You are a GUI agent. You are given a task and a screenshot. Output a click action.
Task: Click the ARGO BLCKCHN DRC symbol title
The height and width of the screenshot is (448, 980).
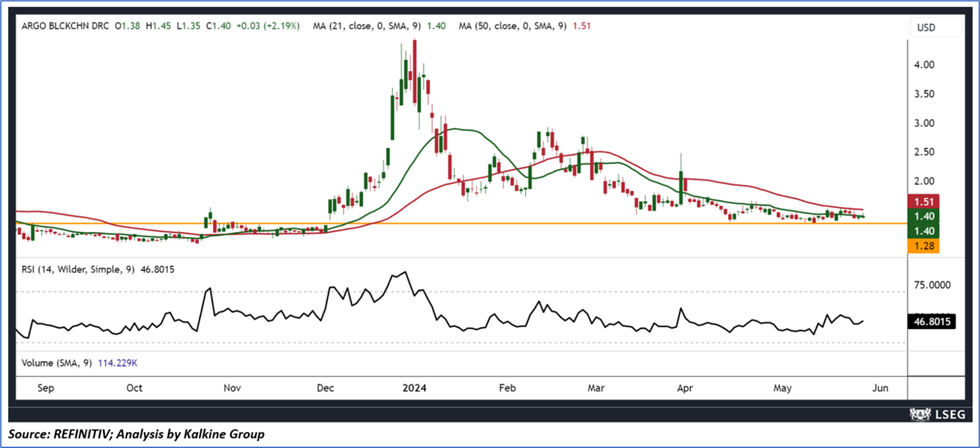pos(65,26)
